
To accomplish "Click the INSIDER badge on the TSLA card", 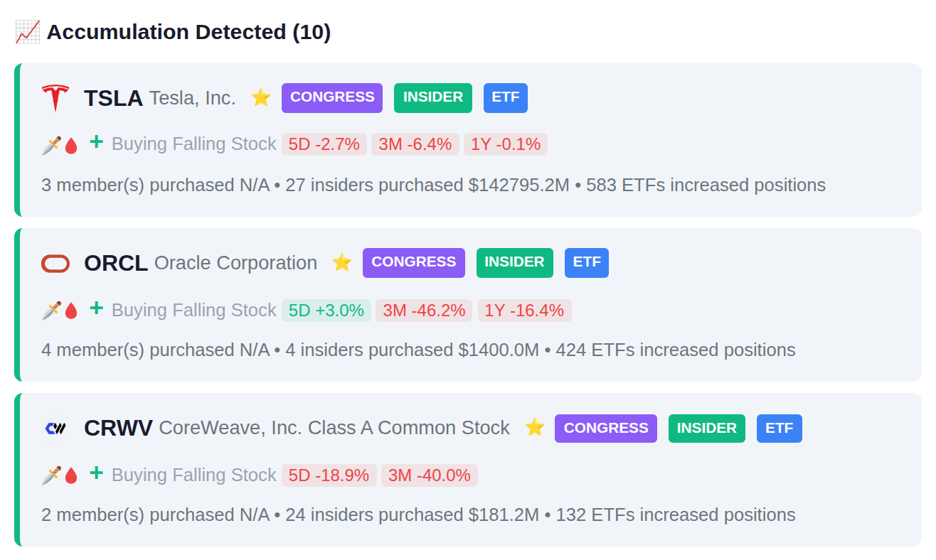I will click(x=433, y=98).
